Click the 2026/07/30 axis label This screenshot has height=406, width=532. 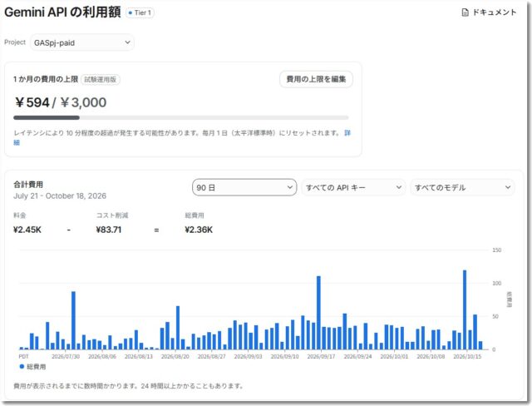(66, 356)
